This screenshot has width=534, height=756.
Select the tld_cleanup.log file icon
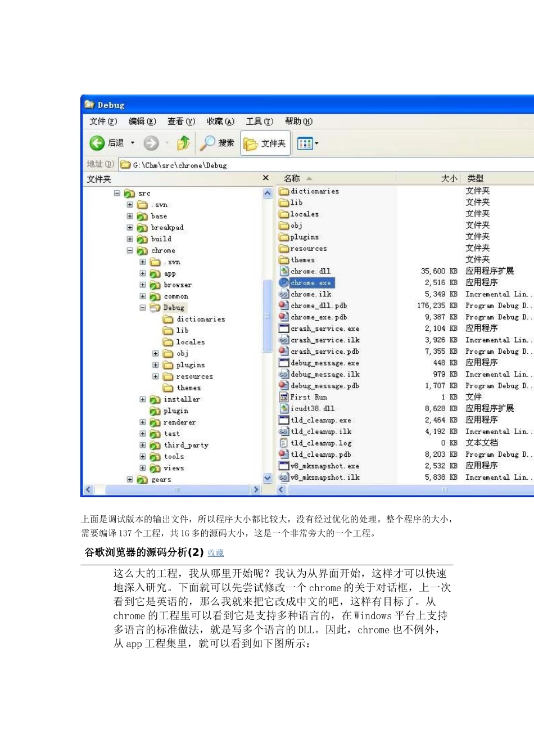284,443
